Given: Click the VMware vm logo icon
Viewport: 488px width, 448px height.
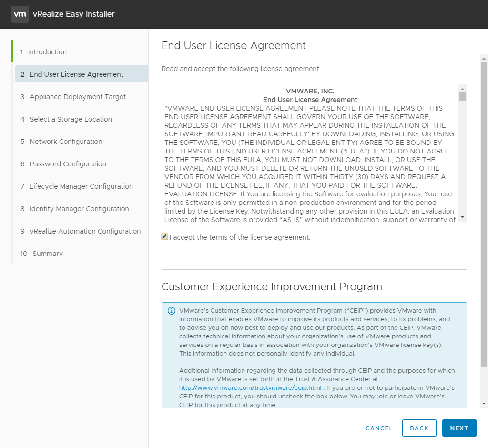Looking at the screenshot, I should click(20, 14).
